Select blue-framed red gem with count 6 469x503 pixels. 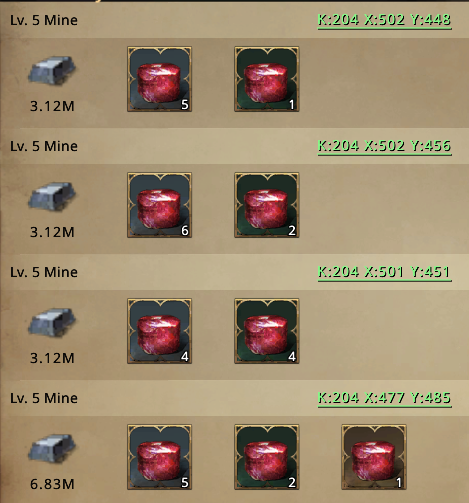click(159, 205)
